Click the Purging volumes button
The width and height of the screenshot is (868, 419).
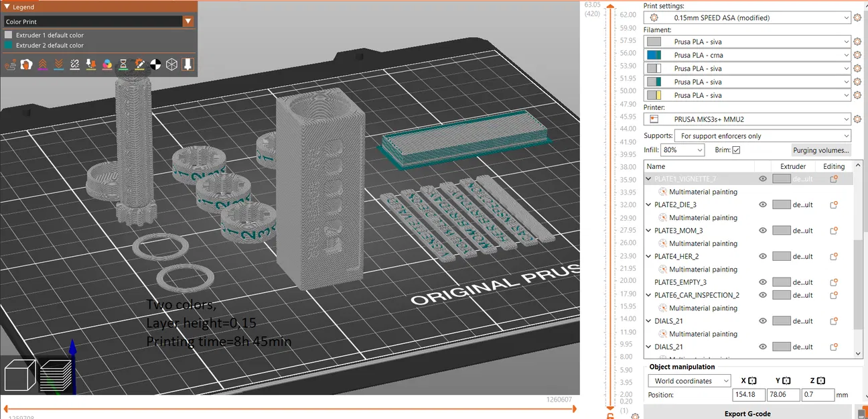coord(820,150)
